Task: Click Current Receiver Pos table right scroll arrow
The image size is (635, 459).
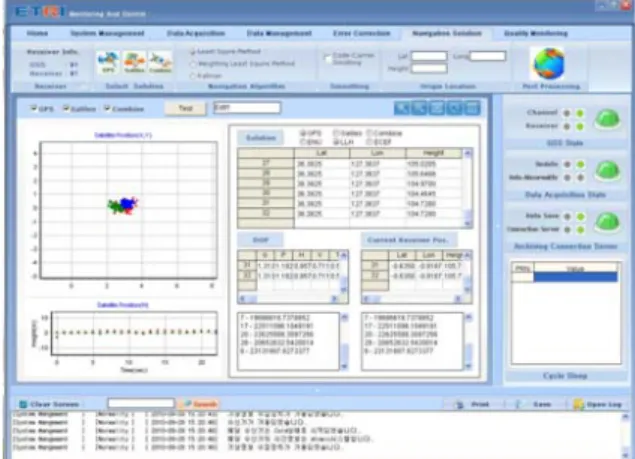Action: (x=458, y=299)
